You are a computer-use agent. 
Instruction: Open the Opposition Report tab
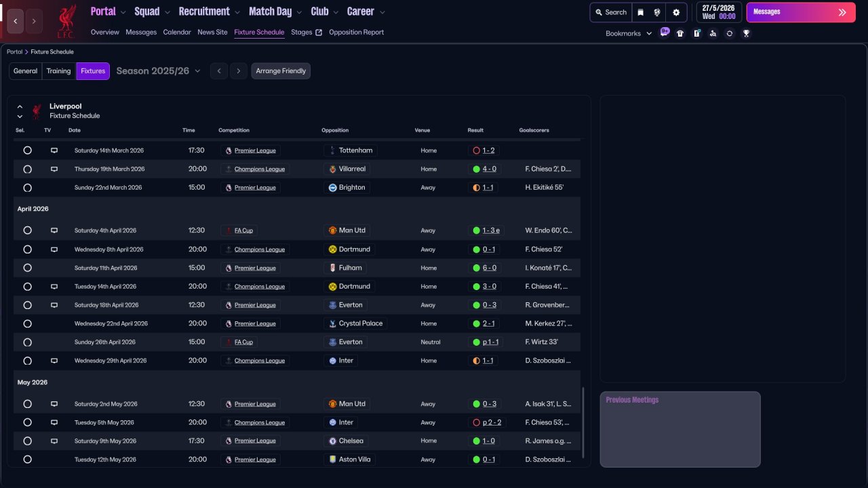tap(356, 32)
